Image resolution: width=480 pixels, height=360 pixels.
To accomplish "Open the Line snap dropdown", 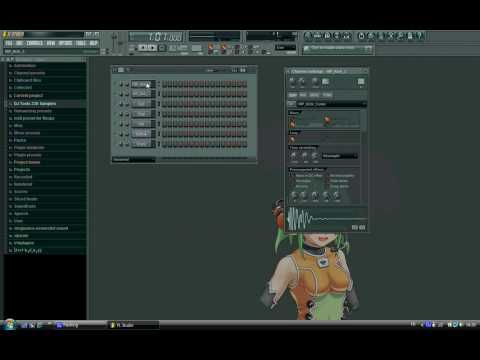I will (x=286, y=48).
